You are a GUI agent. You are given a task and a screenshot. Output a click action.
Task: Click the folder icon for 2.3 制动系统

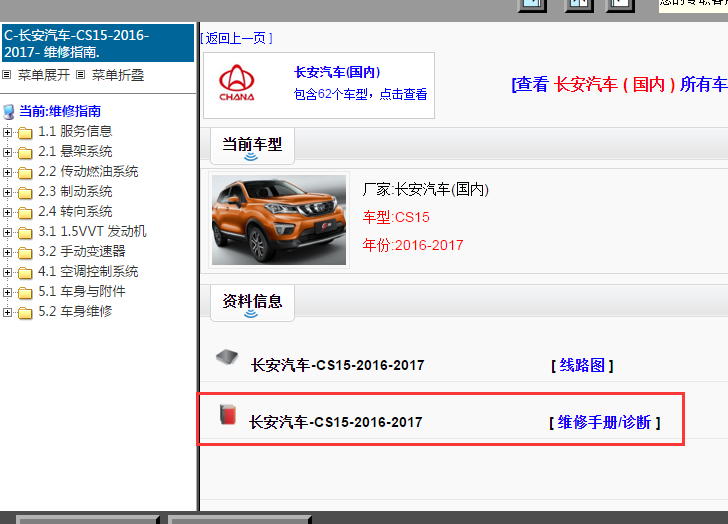(x=25, y=193)
